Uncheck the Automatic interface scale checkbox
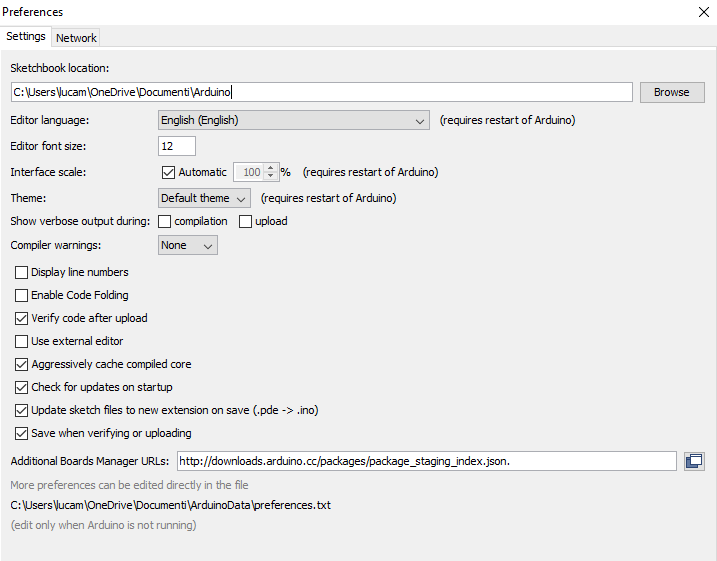The height and width of the screenshot is (561, 717). point(168,172)
